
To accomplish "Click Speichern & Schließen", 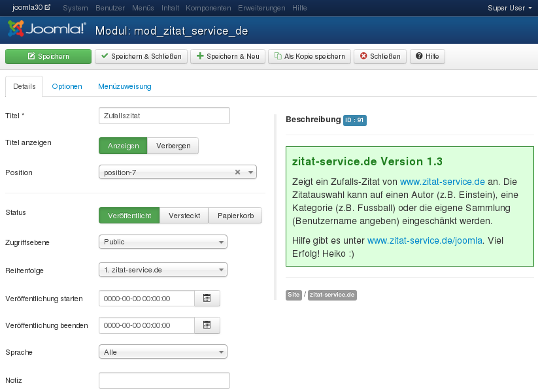I will [141, 56].
